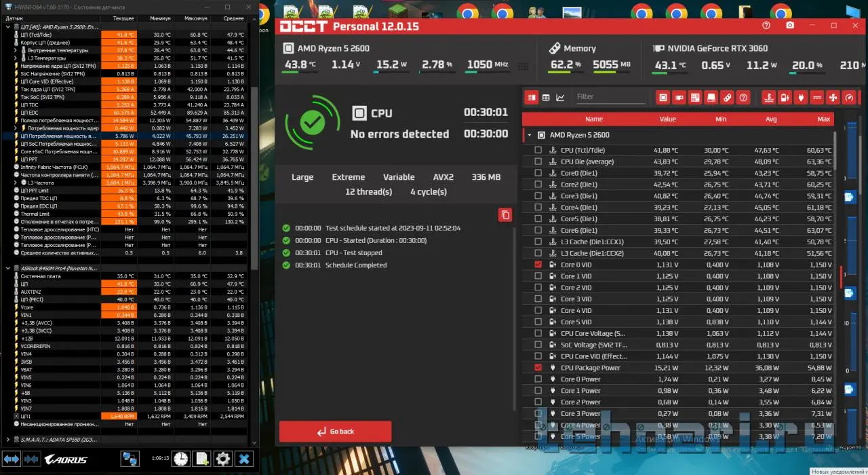Collapse HWiNFO ЦП [#0] AMD Ryzen group
Screen dimensions: 868x475
pyautogui.click(x=8, y=26)
